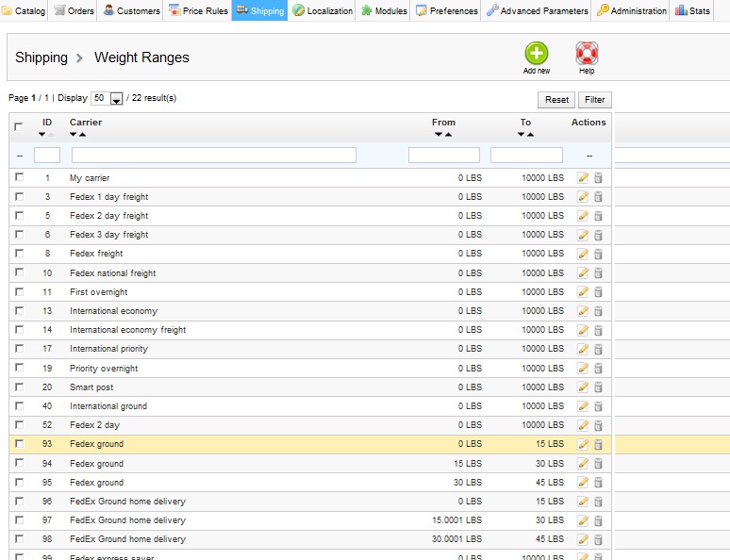Delete Fedex 2 day row ID 52
The width and height of the screenshot is (730, 560).
[x=599, y=425]
